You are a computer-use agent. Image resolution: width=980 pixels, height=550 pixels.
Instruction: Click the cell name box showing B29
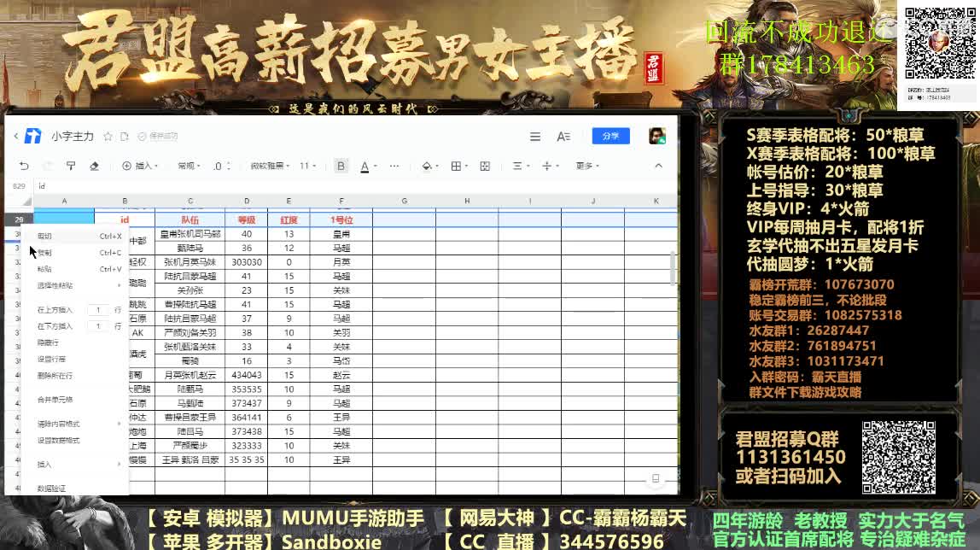pyautogui.click(x=19, y=185)
